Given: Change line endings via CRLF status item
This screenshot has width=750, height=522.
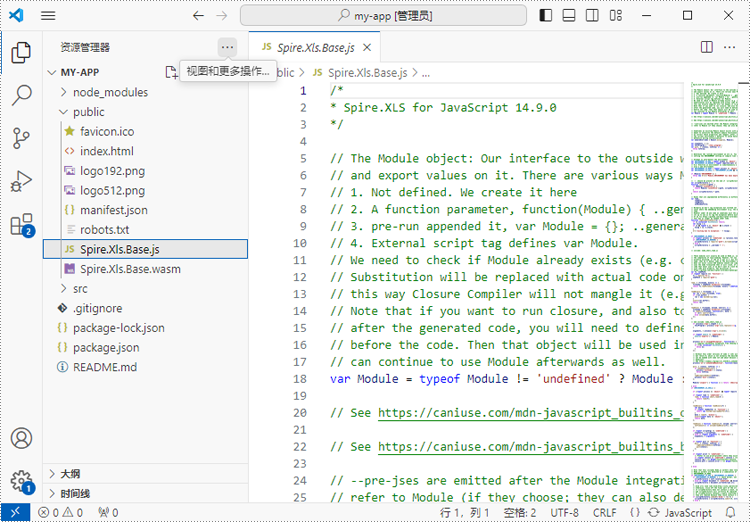Looking at the screenshot, I should tap(605, 513).
